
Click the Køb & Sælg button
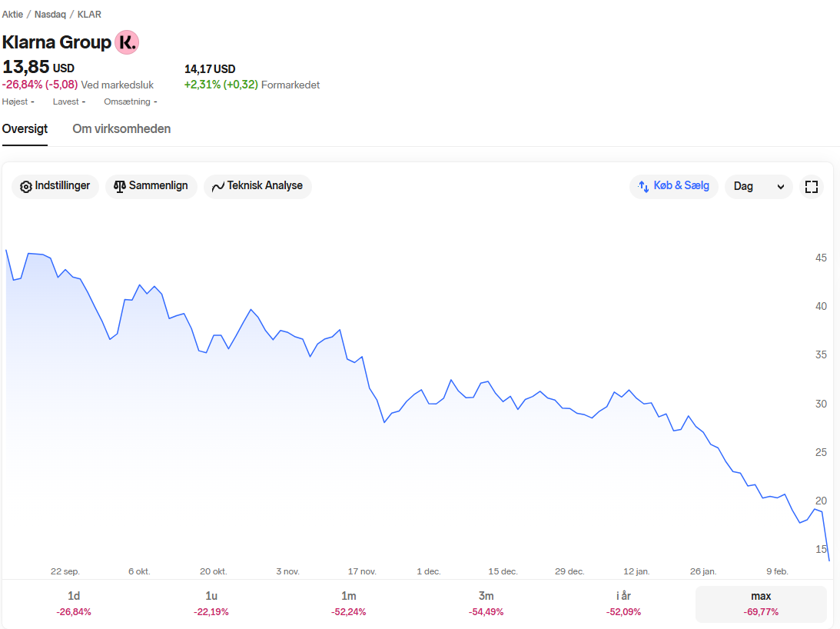point(674,187)
